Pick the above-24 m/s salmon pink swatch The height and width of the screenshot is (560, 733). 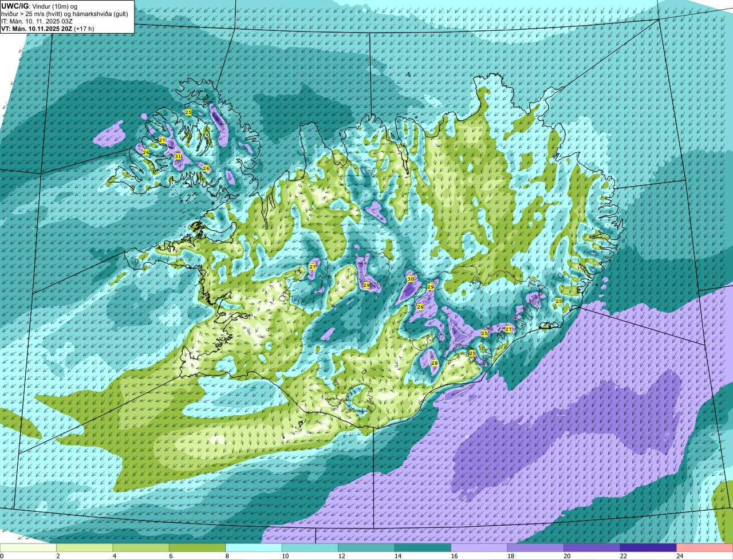click(705, 547)
